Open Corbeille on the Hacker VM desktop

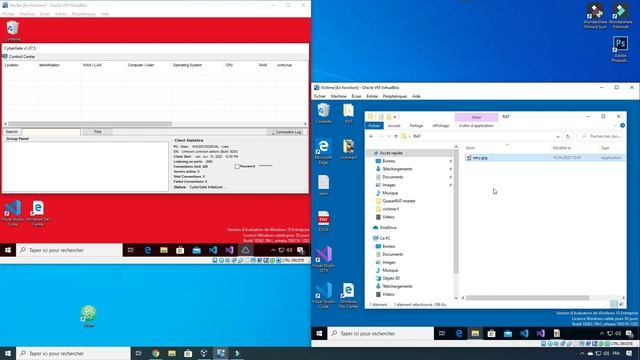tap(13, 31)
